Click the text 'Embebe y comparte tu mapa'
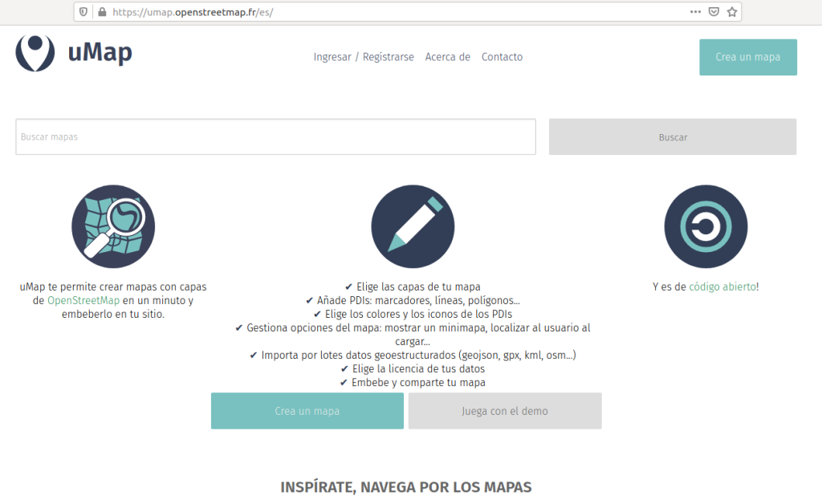822x504 pixels. 418,383
